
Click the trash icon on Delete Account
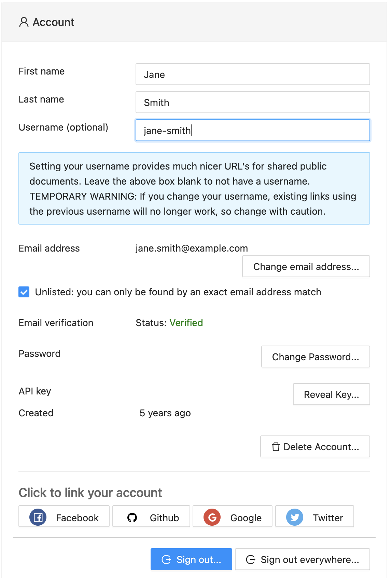276,447
